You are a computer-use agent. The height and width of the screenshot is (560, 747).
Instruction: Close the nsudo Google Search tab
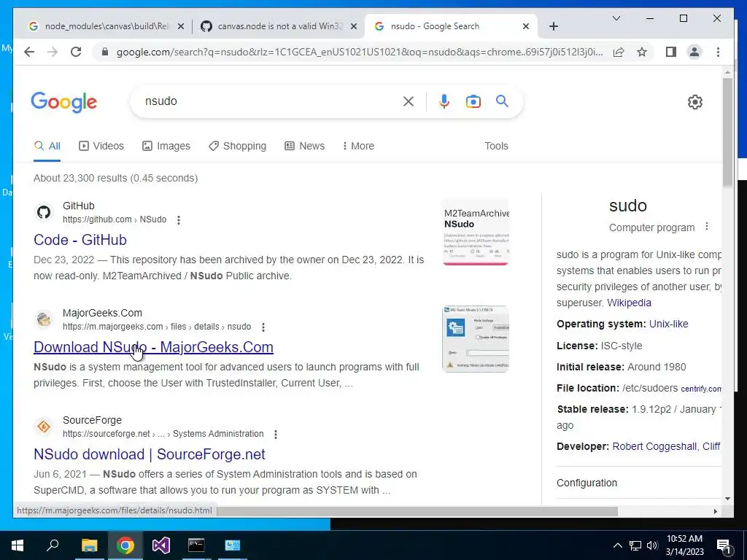[525, 26]
